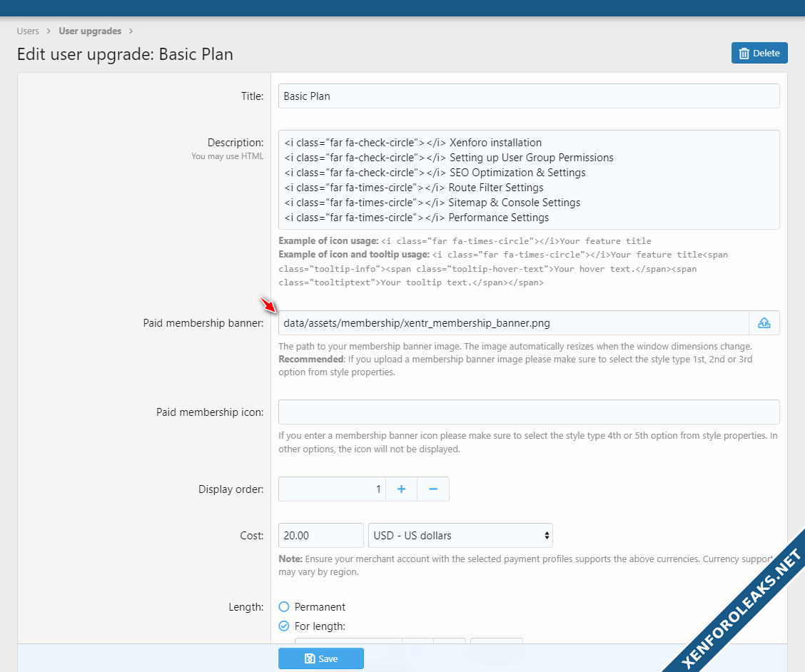This screenshot has width=805, height=672.
Task: Select the For length radio option
Action: [284, 626]
